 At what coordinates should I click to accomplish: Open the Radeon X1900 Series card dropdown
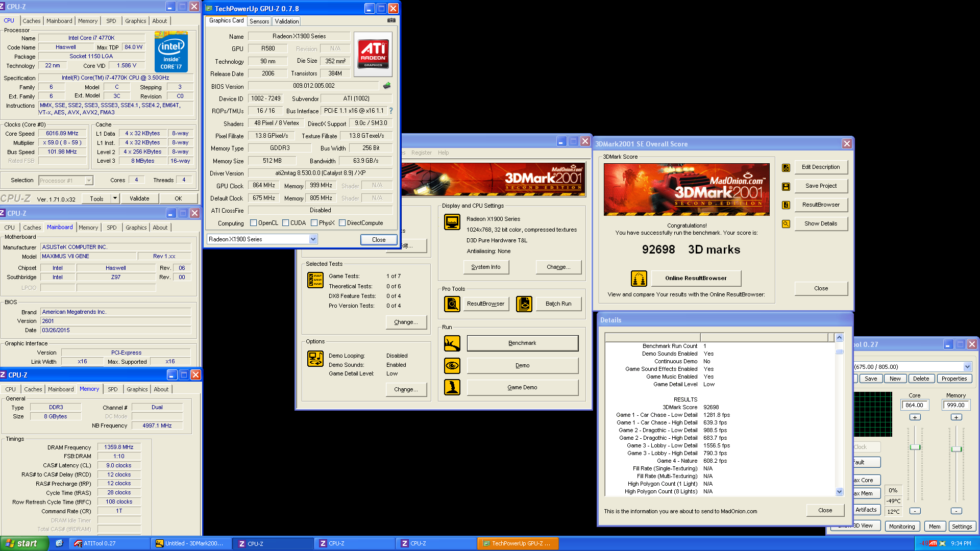[313, 239]
